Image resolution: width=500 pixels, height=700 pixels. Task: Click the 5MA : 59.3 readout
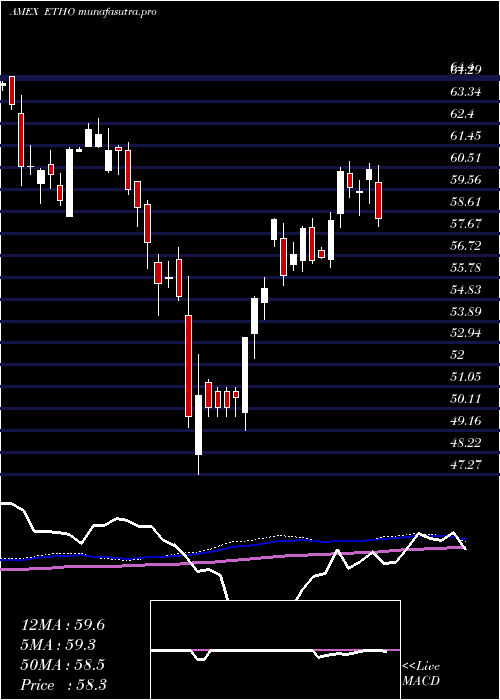[58, 645]
